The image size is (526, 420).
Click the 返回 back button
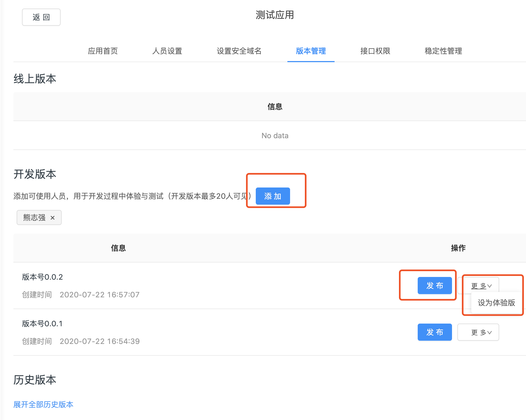pyautogui.click(x=41, y=17)
